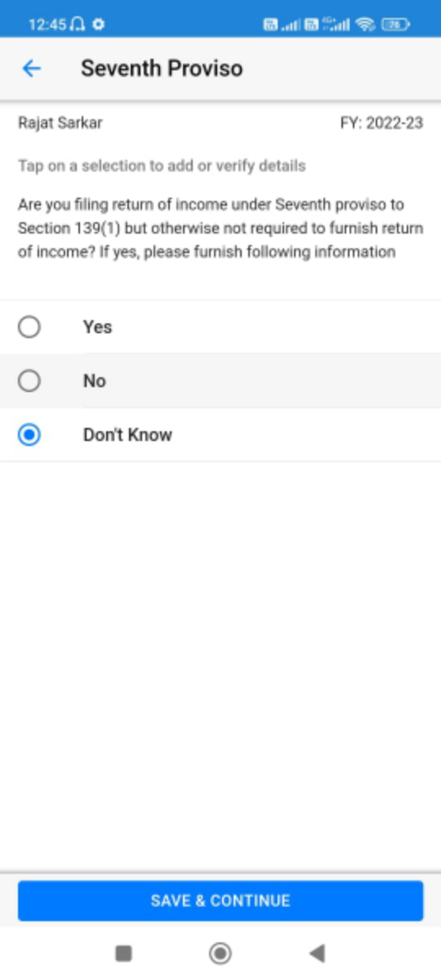Tap the battery indicator in status bar
Screen dimensions: 441x980
397,24
